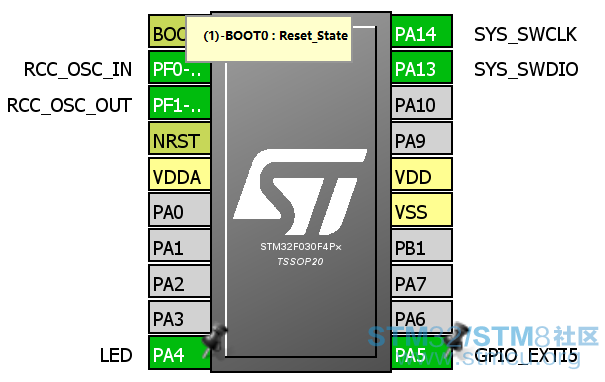
Task: Configure pin PA3
Action: point(180,317)
